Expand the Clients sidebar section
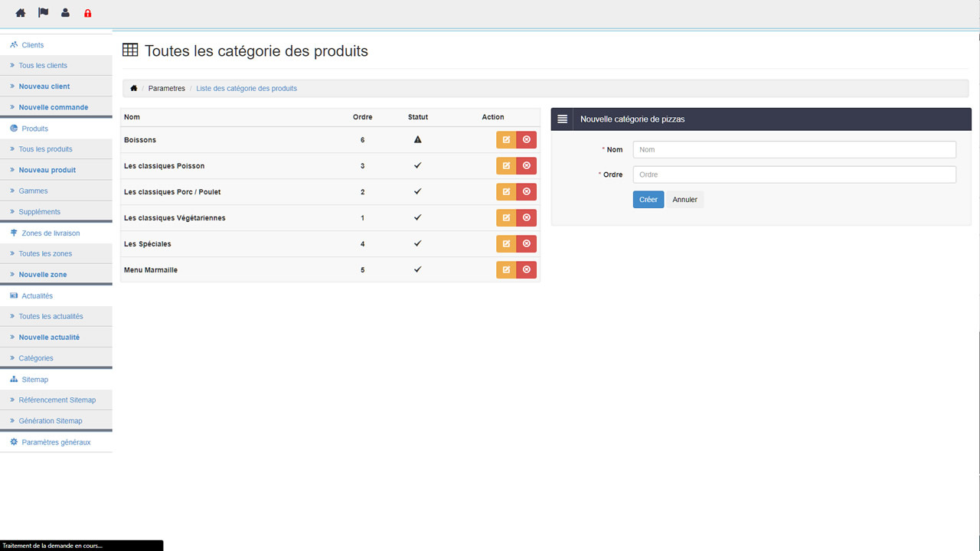The width and height of the screenshot is (980, 551). click(32, 45)
